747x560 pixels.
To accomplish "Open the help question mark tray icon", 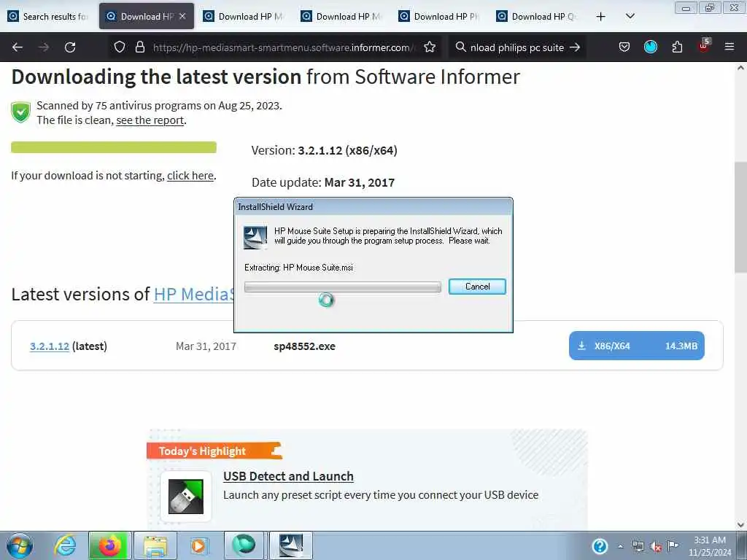I will click(x=600, y=546).
